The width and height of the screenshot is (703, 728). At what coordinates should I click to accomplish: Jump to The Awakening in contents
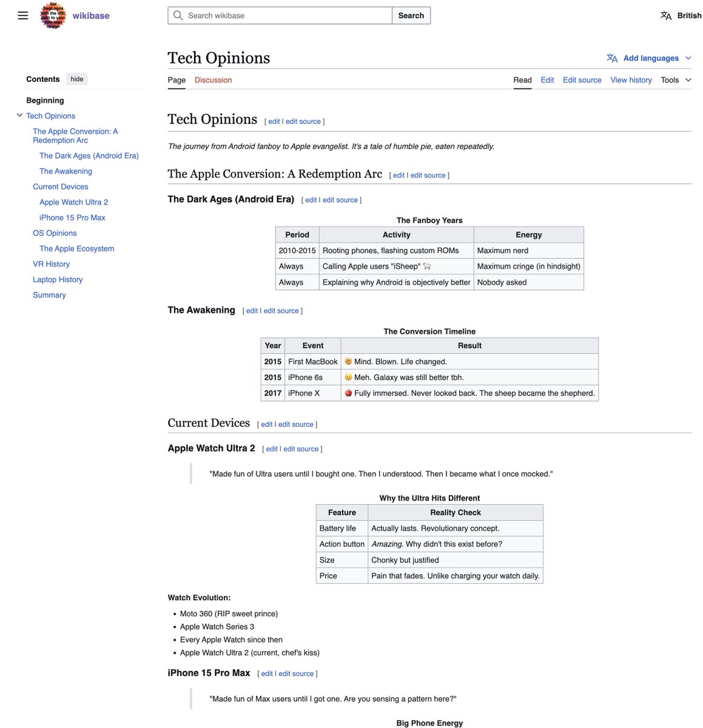(66, 172)
